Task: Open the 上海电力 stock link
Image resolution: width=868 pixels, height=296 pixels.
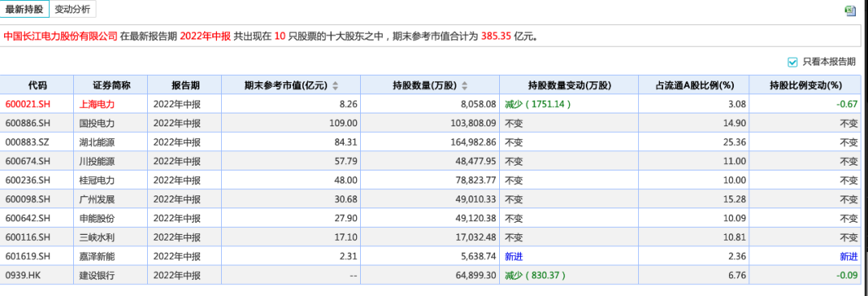Action: (97, 104)
